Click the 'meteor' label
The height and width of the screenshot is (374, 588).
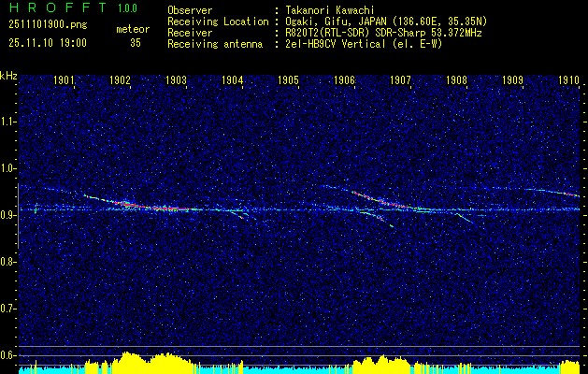pos(133,29)
